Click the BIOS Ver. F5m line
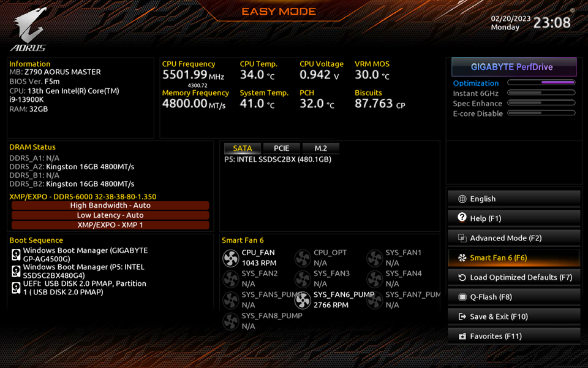This screenshot has height=368, width=588. pyautogui.click(x=34, y=82)
